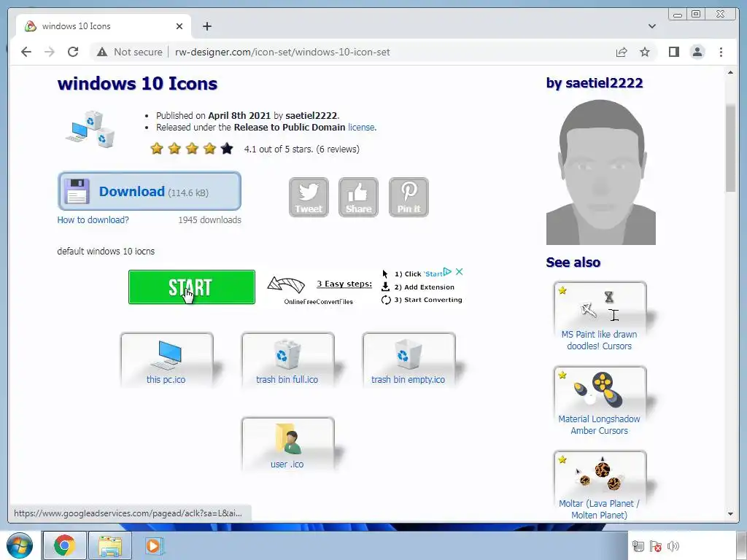Open the trash bin full.ico icon
This screenshot has width=747, height=560.
pos(287,359)
